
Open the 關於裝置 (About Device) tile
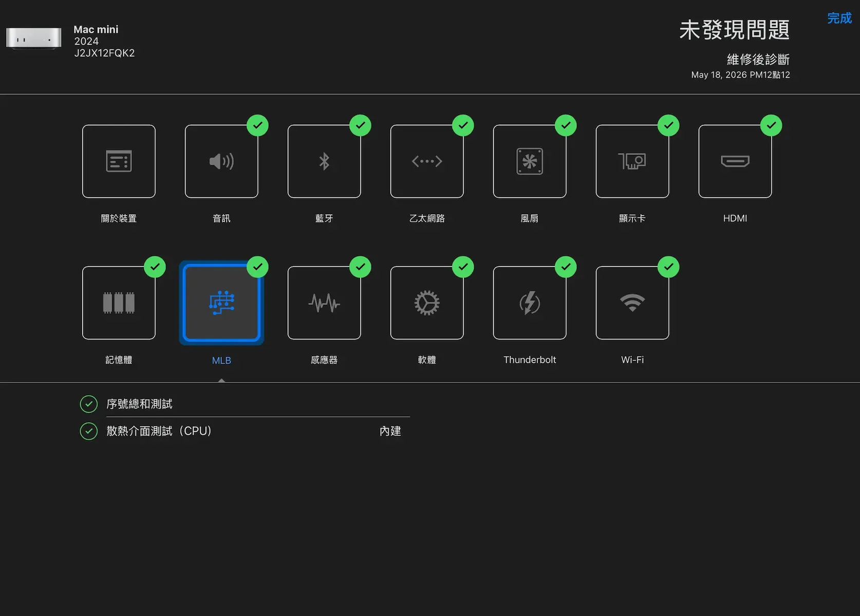[x=119, y=161]
